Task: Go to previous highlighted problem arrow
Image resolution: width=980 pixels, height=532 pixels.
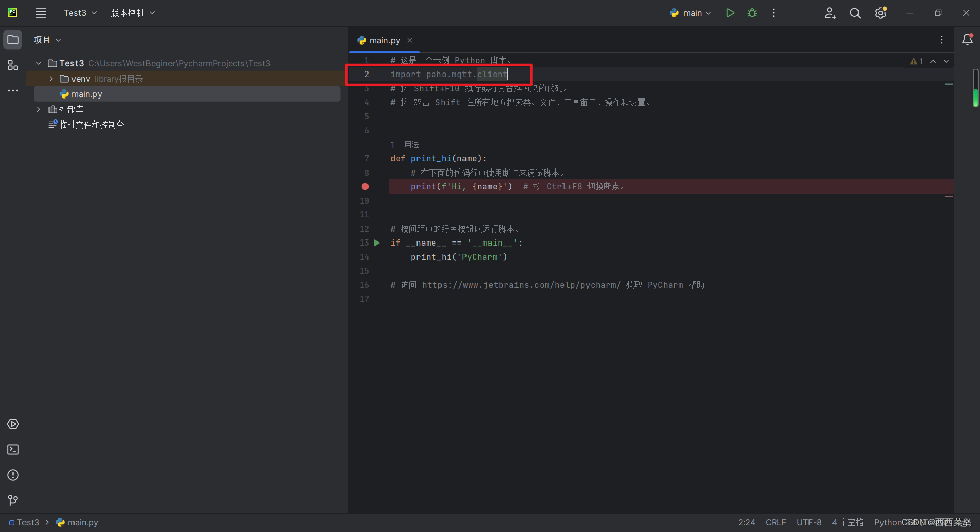Action: tap(933, 61)
